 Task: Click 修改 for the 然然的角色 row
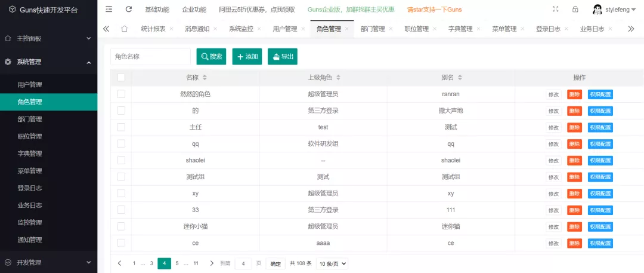[553, 94]
